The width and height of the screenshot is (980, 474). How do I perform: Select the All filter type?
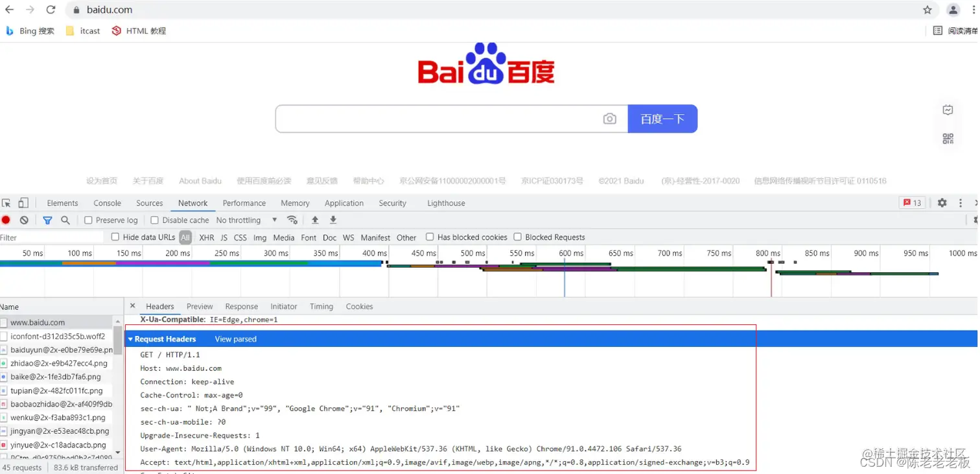[x=185, y=237]
